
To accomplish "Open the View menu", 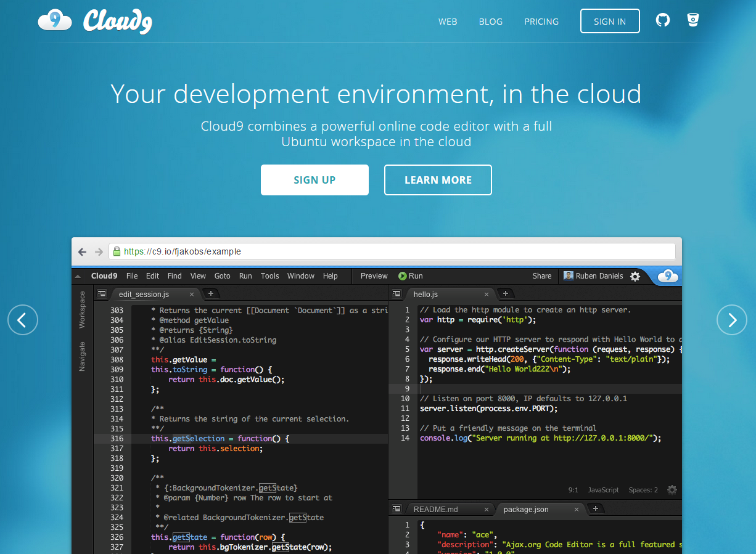I will [x=198, y=276].
